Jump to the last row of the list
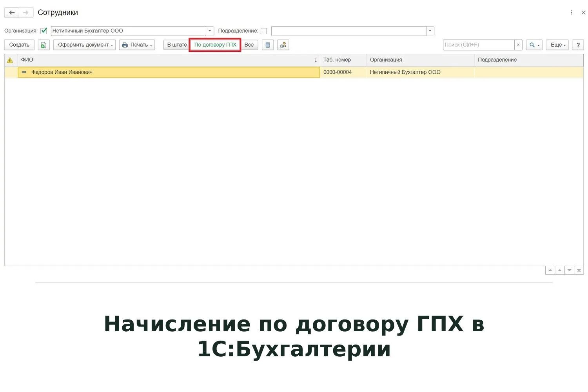This screenshot has width=588, height=392. coord(579,270)
